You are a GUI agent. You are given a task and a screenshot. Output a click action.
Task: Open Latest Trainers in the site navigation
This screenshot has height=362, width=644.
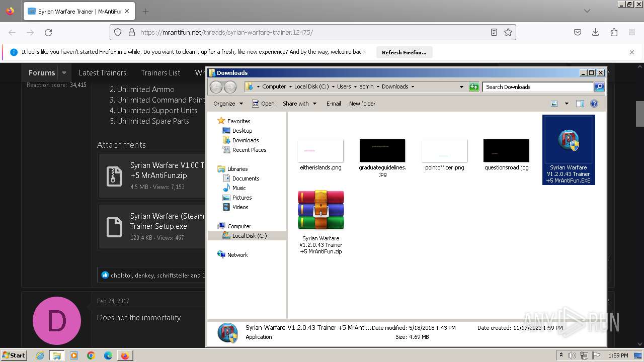(102, 72)
